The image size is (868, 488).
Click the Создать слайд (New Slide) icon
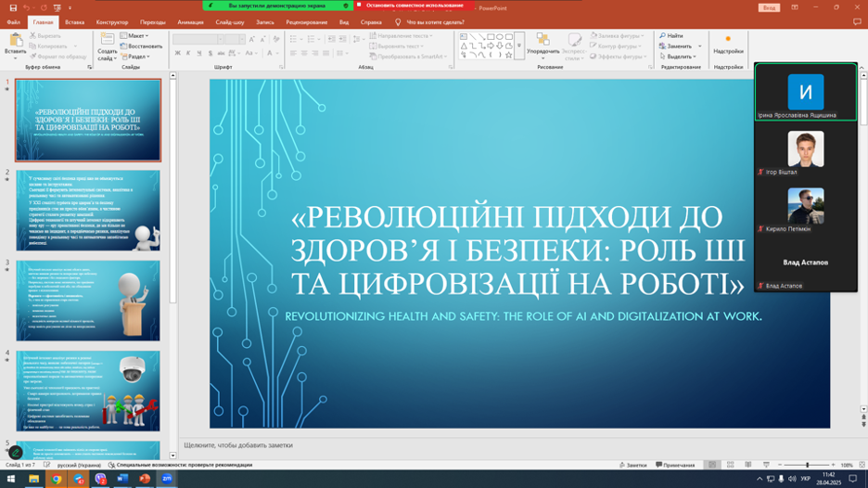point(108,42)
